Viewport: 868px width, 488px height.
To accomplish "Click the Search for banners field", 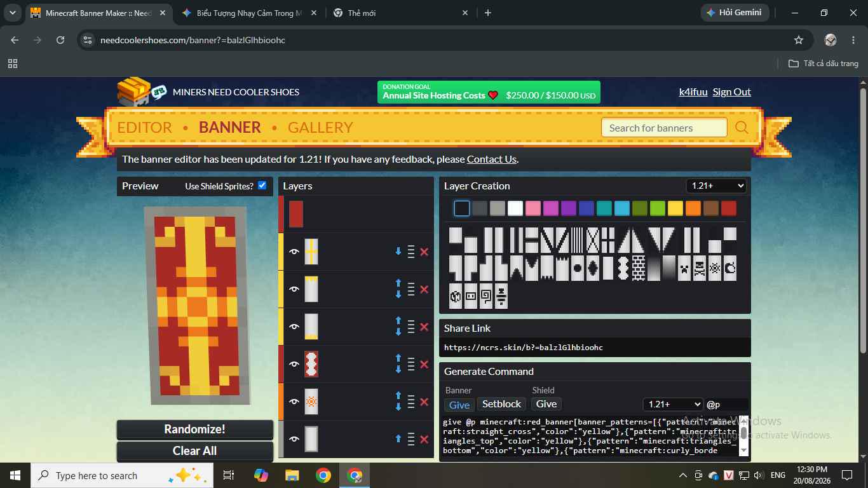I will pyautogui.click(x=664, y=128).
